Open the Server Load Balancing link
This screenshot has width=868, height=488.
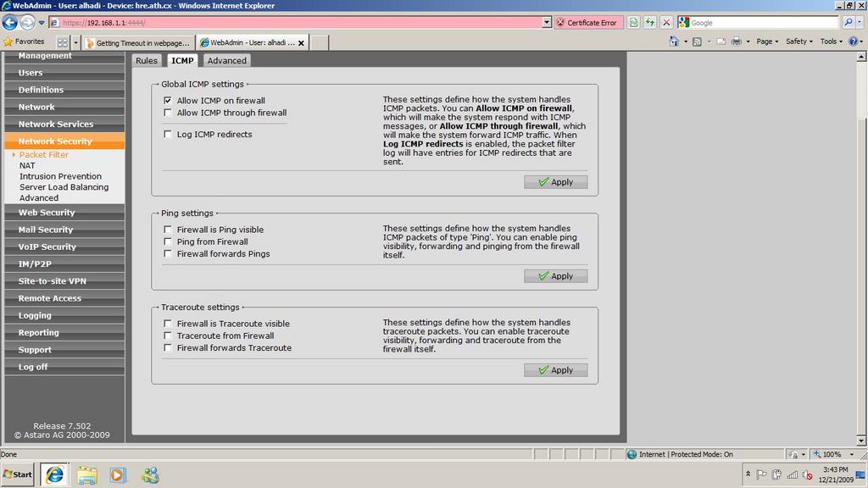pos(64,187)
